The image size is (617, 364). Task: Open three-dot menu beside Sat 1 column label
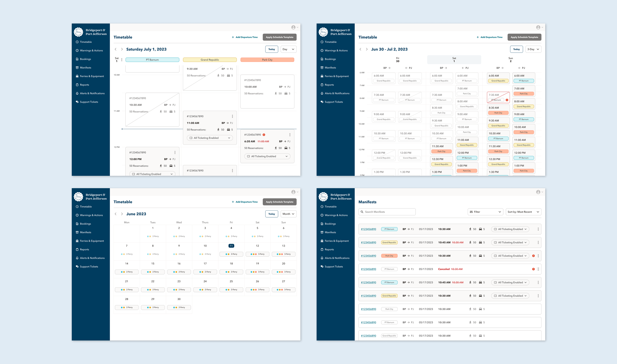point(122,60)
